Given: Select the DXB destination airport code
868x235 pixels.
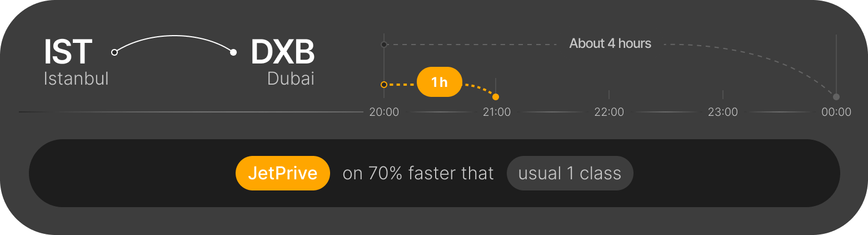Looking at the screenshot, I should coord(282,52).
